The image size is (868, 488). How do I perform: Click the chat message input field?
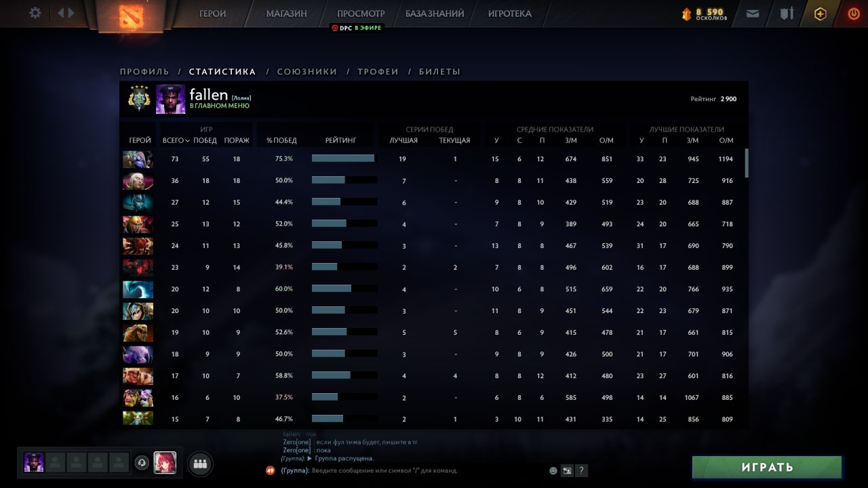tap(427, 470)
